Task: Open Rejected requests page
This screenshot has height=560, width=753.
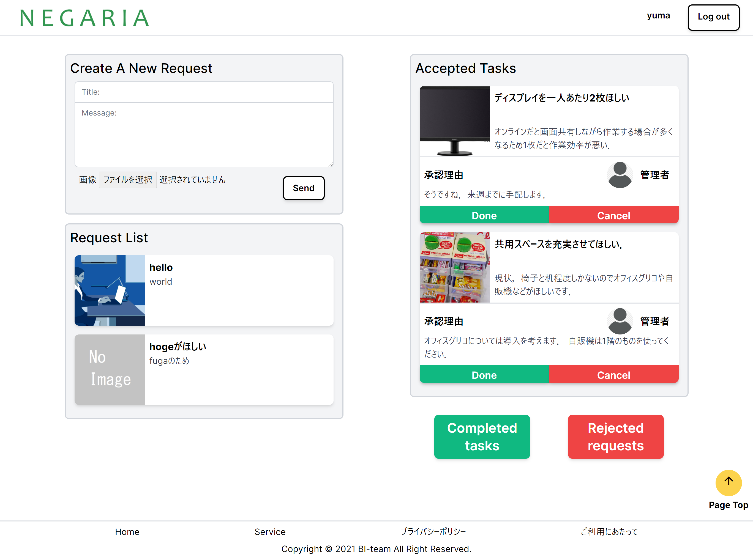Action: 615,436
